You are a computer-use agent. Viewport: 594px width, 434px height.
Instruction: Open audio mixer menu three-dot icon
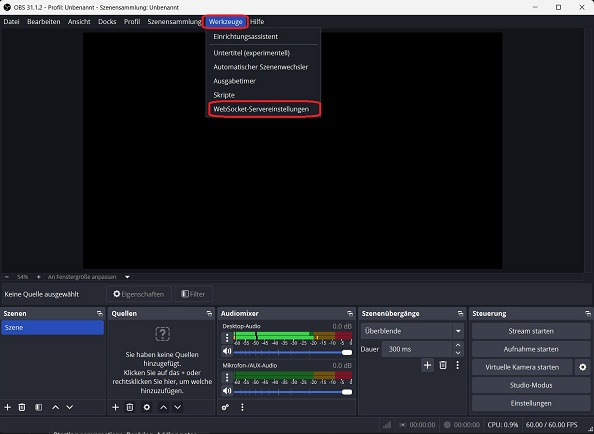pos(242,407)
